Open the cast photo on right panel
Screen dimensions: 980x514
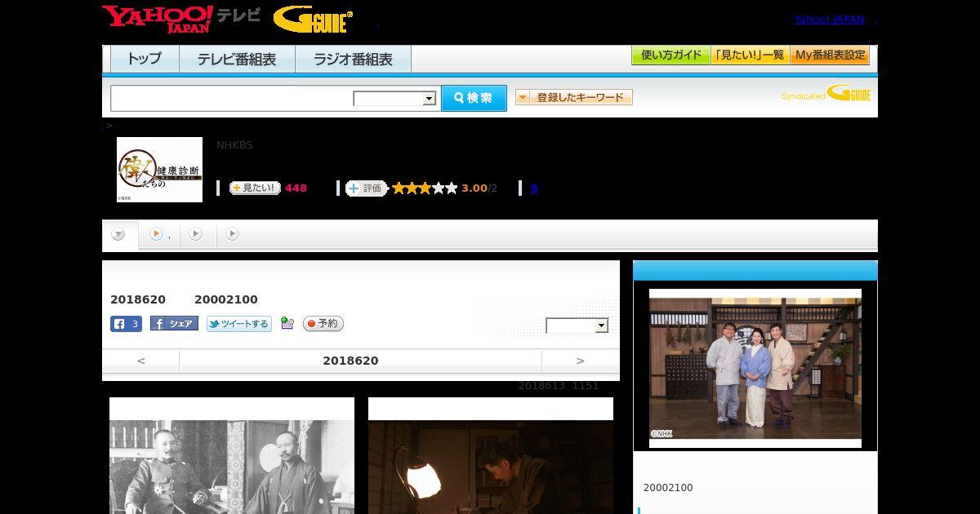[755, 369]
